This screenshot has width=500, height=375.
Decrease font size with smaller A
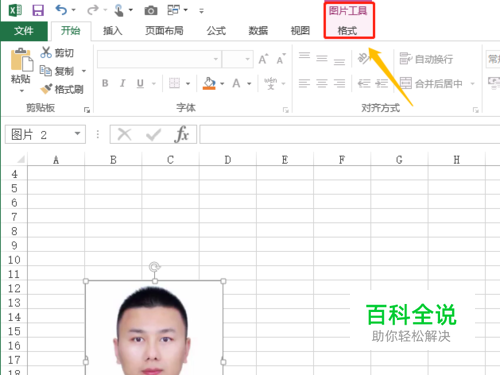(281, 59)
